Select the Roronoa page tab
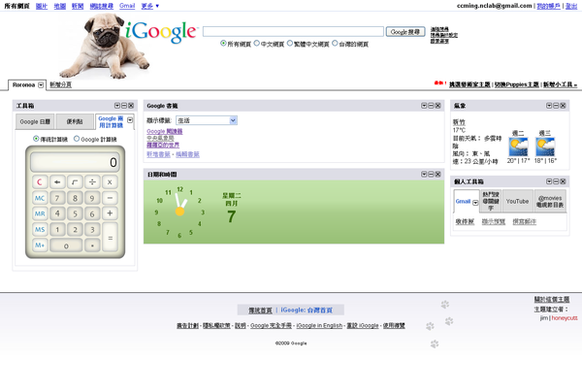 (23, 85)
